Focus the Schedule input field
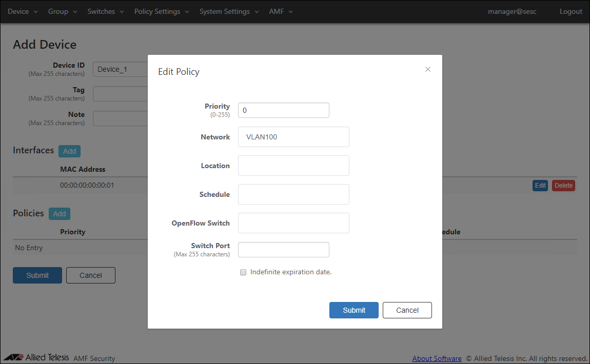 pyautogui.click(x=293, y=194)
